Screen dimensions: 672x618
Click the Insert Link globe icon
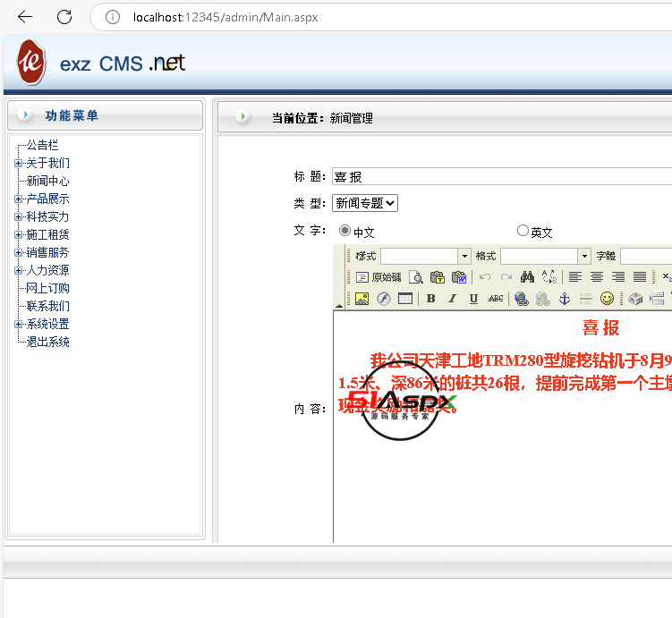coord(521,299)
